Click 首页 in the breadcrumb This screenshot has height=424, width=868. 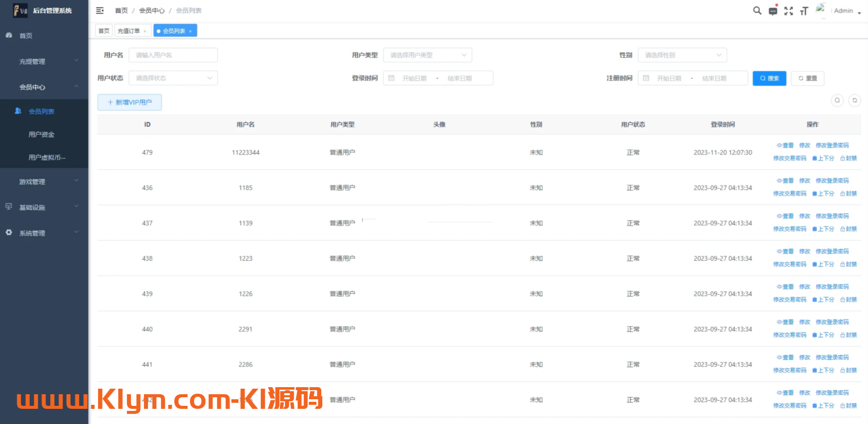[x=121, y=11]
